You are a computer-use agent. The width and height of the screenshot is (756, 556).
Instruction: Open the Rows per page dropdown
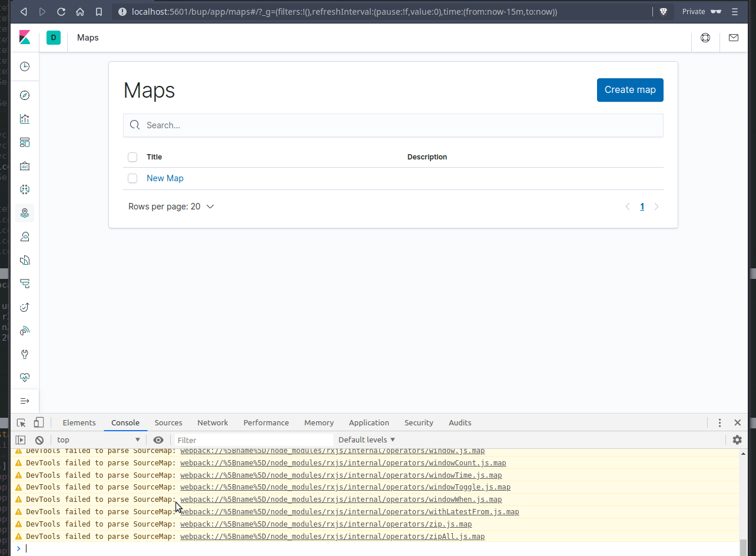[x=171, y=207]
